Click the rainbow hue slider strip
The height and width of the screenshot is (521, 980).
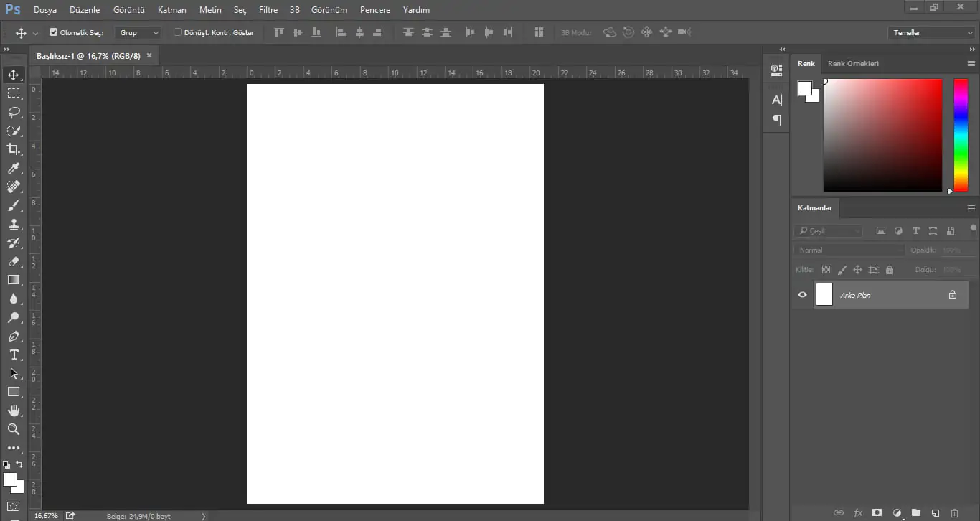tap(960, 135)
